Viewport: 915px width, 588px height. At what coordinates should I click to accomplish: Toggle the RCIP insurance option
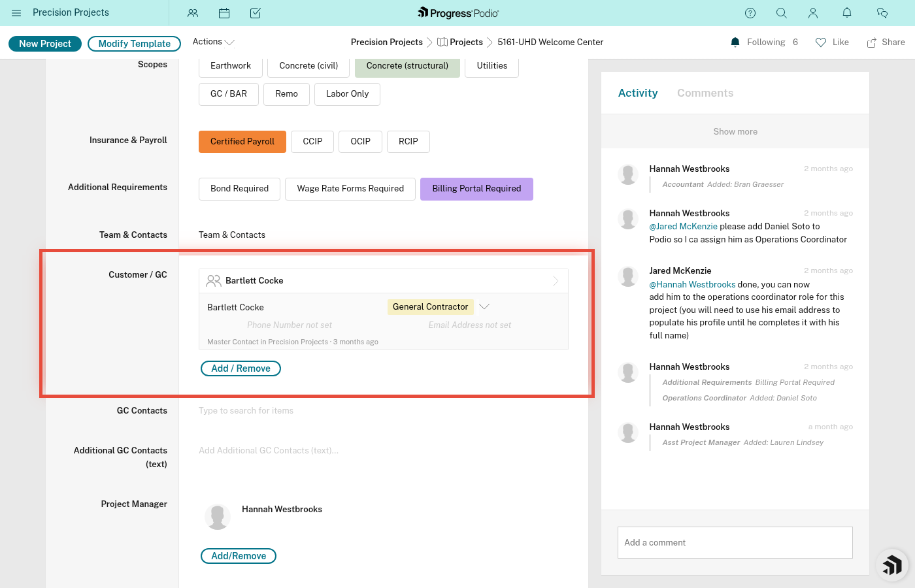tap(408, 142)
